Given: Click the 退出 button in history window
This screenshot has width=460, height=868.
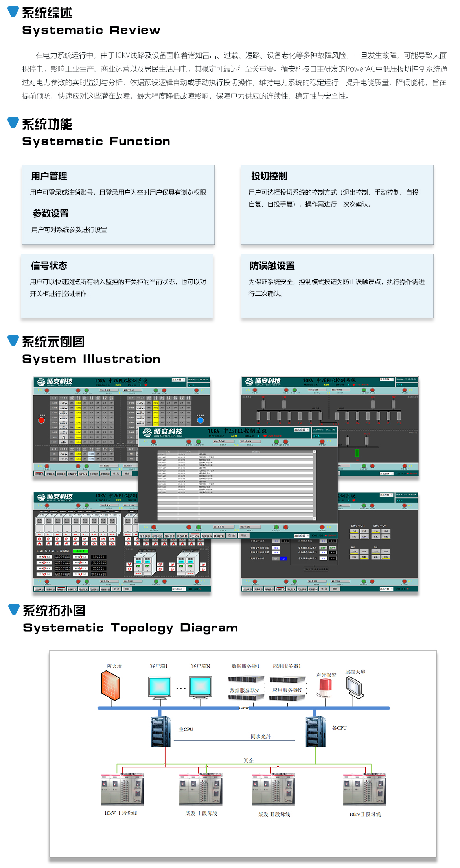Looking at the screenshot, I should pyautogui.click(x=244, y=536).
